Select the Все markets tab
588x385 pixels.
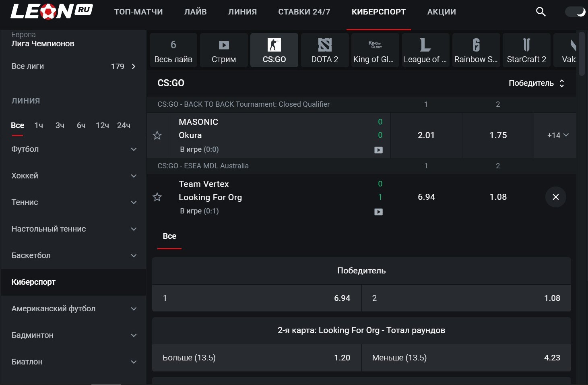169,236
